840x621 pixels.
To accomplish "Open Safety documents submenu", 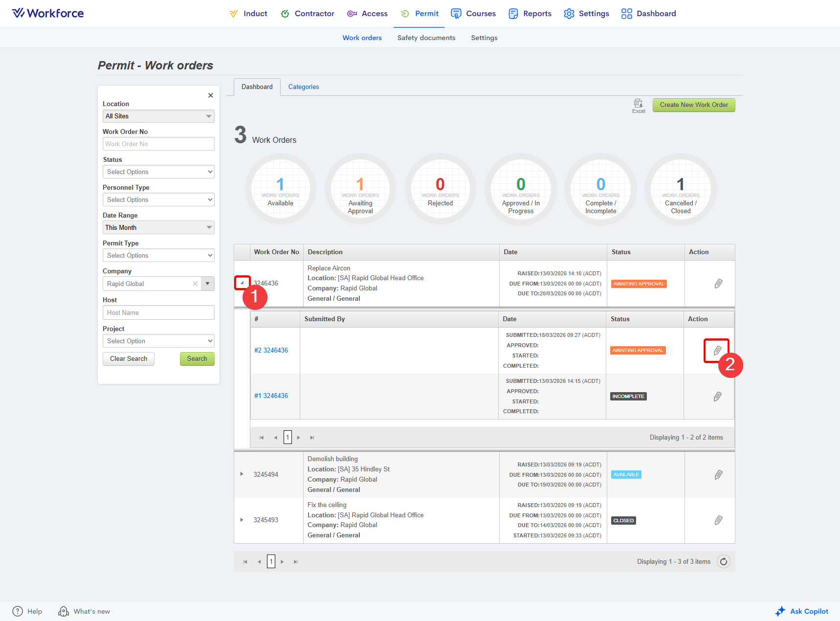I will [x=426, y=38].
